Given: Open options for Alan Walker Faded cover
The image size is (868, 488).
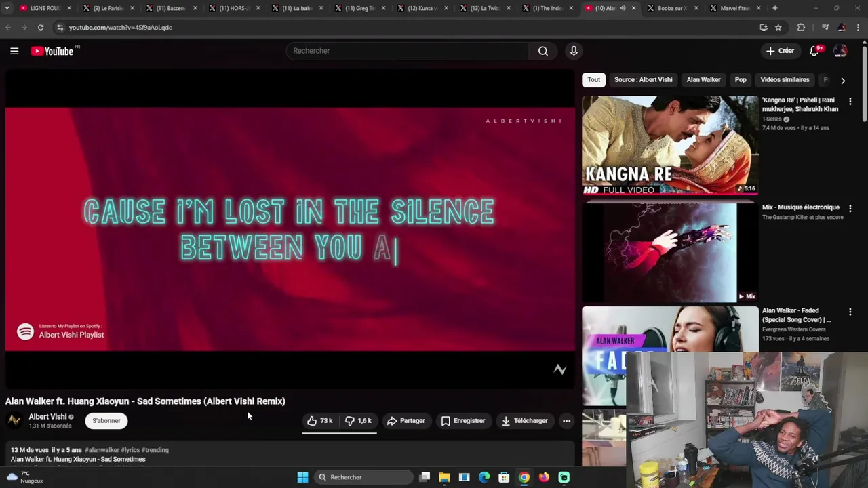Looking at the screenshot, I should [850, 312].
